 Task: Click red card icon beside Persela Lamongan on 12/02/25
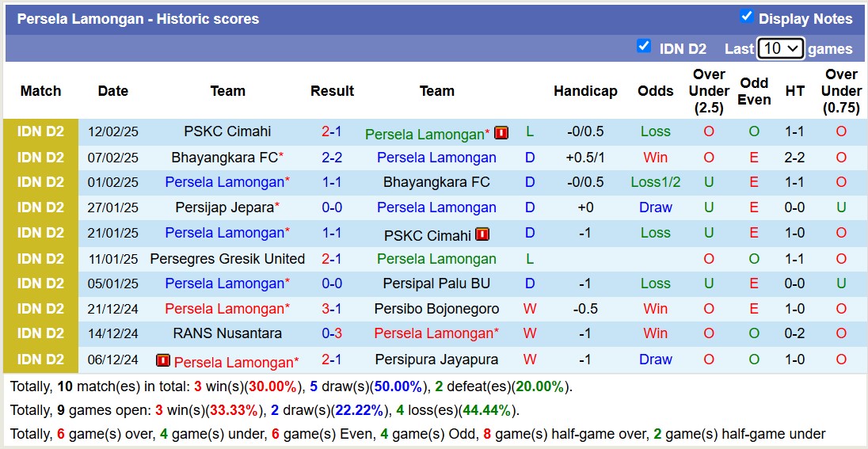(x=501, y=133)
